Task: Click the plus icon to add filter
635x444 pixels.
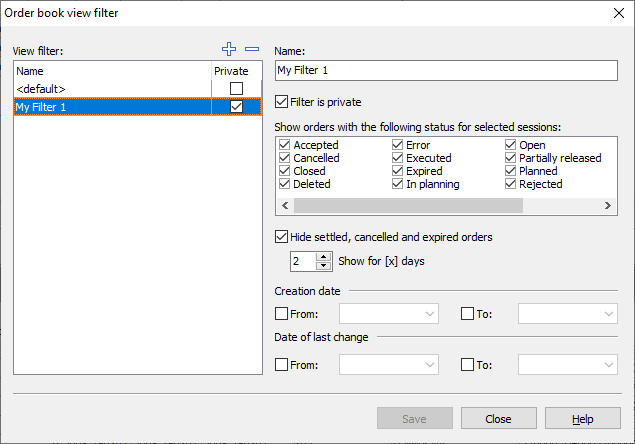Action: [x=231, y=49]
